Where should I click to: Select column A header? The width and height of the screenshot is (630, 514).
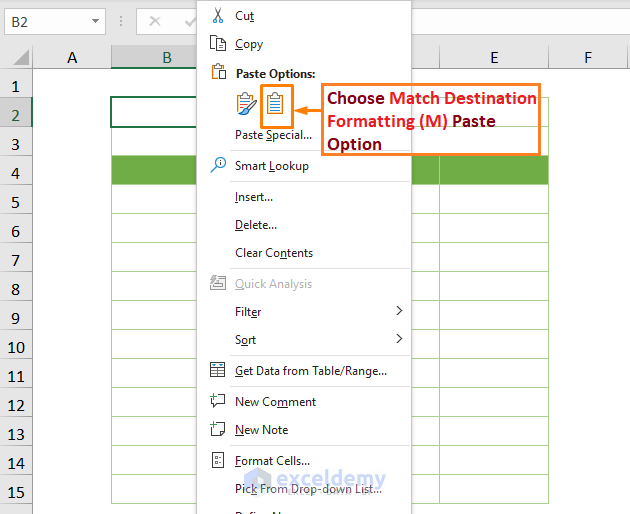[72, 57]
